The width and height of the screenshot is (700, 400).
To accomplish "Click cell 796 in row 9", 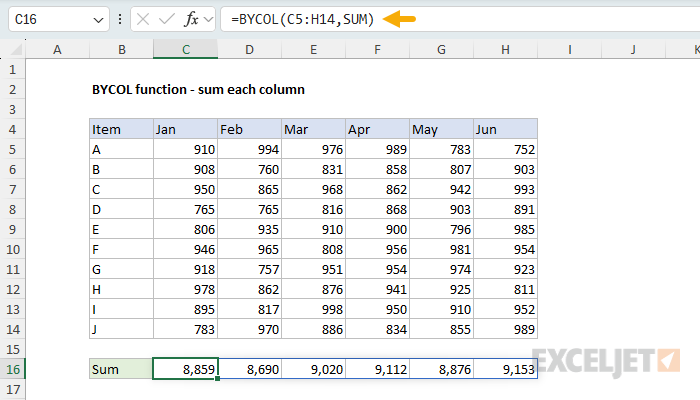I will click(442, 229).
